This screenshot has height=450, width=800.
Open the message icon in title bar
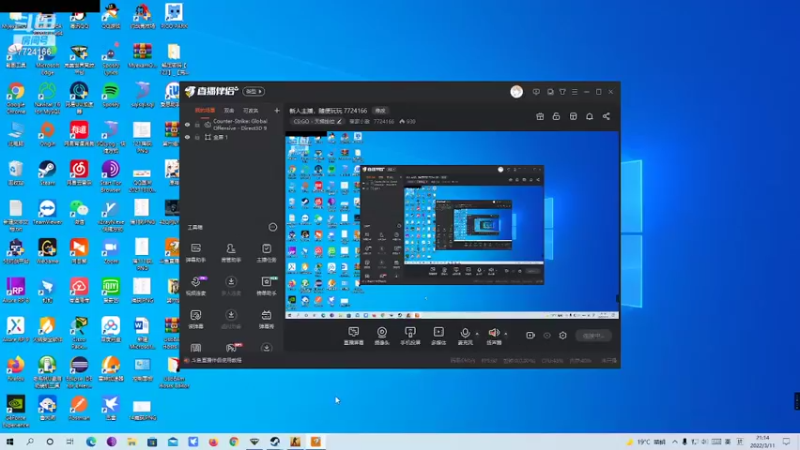pyautogui.click(x=536, y=92)
